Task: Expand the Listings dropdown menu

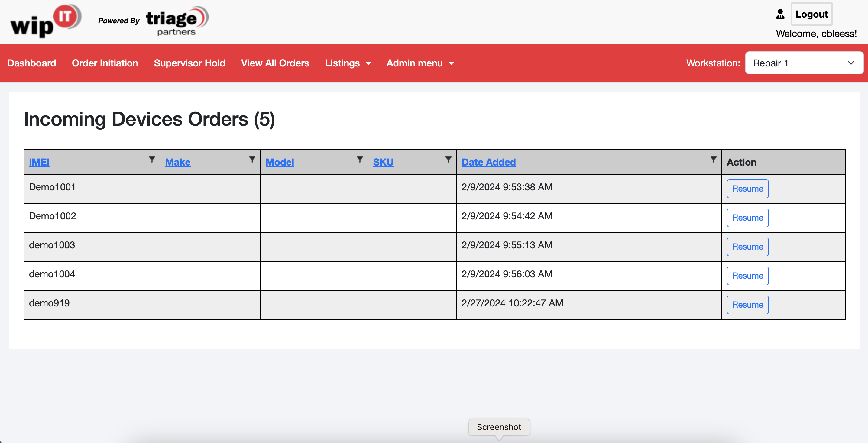Action: [348, 63]
